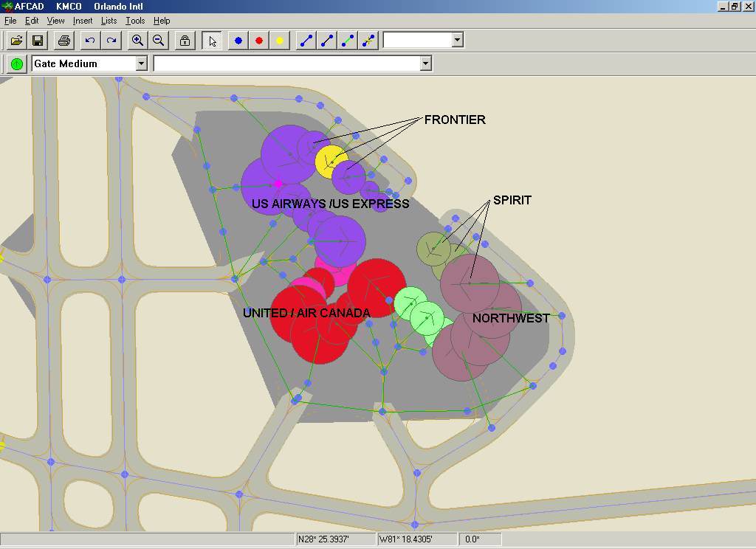Open the Insert menu
Screen dimensions: 756x549
click(x=83, y=21)
